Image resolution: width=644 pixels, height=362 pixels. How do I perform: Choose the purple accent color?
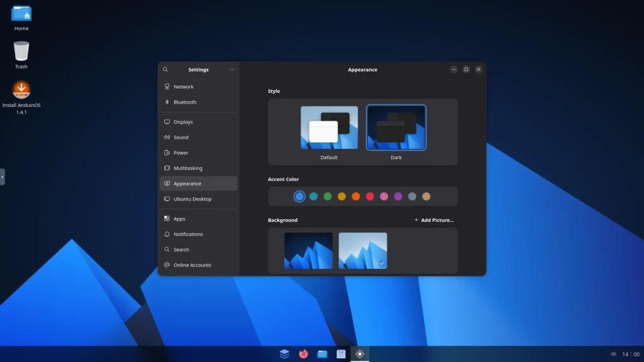[398, 197]
